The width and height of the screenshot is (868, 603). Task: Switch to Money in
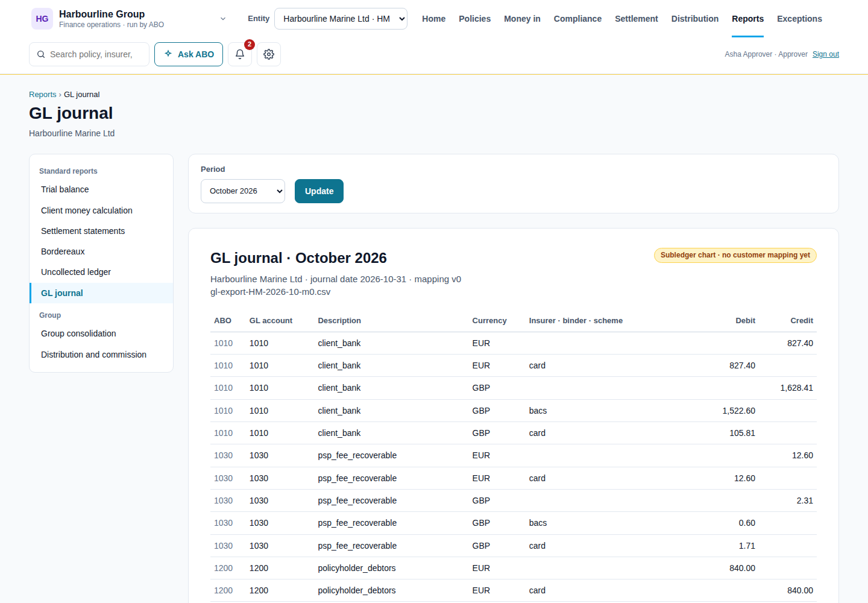(x=522, y=19)
